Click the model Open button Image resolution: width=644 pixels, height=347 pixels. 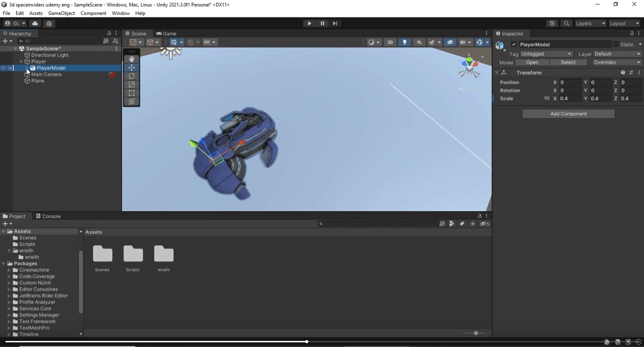(x=532, y=62)
